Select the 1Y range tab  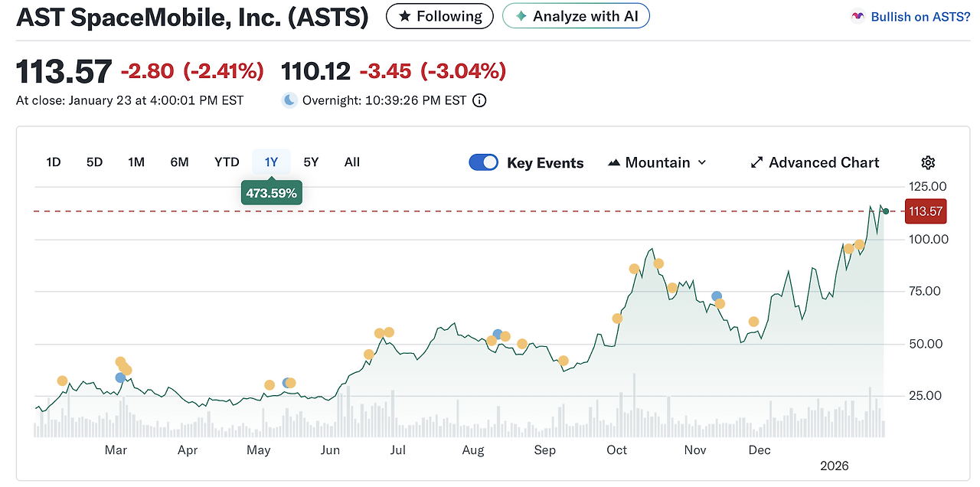[x=271, y=162]
